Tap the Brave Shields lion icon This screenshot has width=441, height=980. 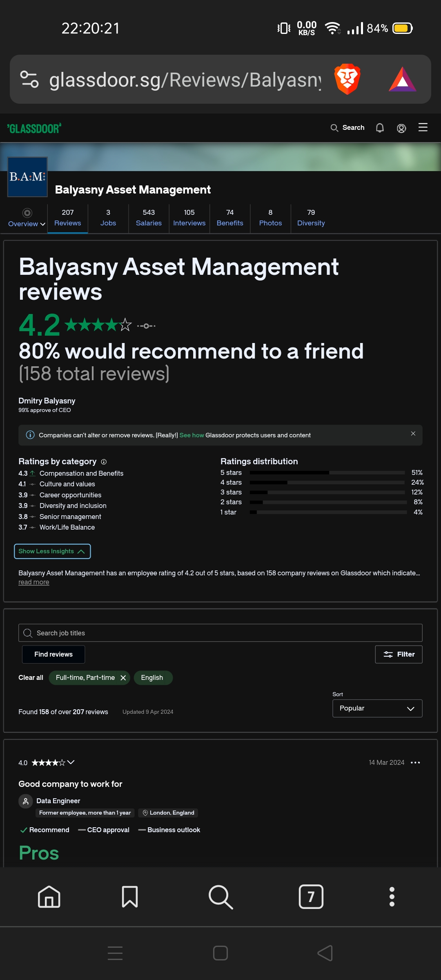[x=347, y=79]
